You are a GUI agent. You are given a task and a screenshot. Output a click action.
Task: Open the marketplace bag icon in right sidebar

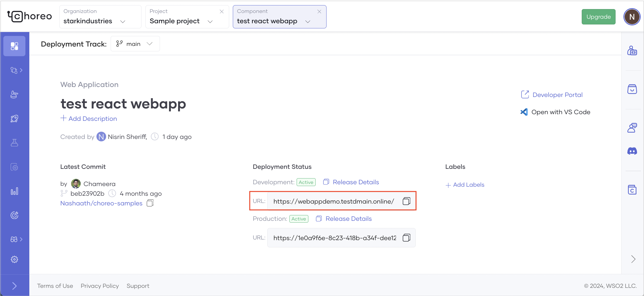(632, 89)
